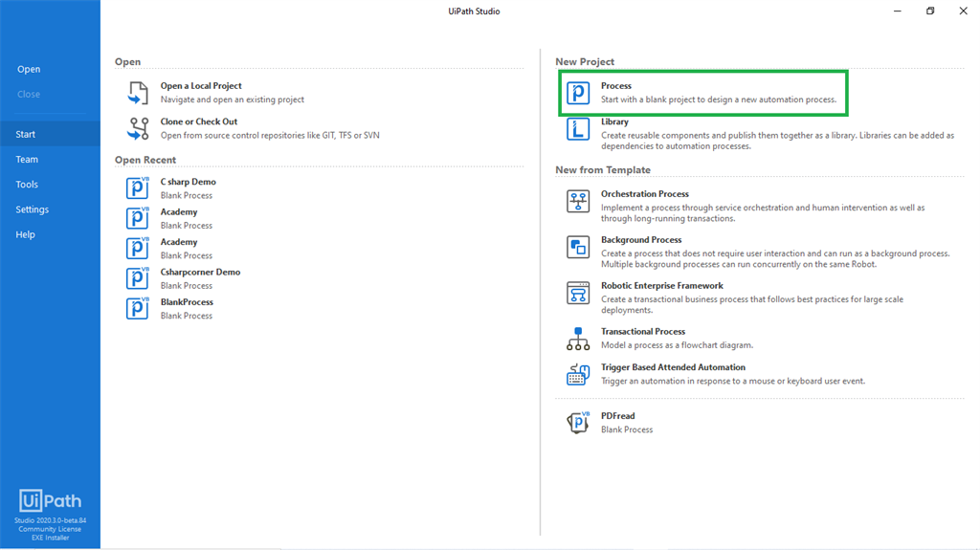Select the Background Process template
The image size is (980, 550).
(x=756, y=252)
